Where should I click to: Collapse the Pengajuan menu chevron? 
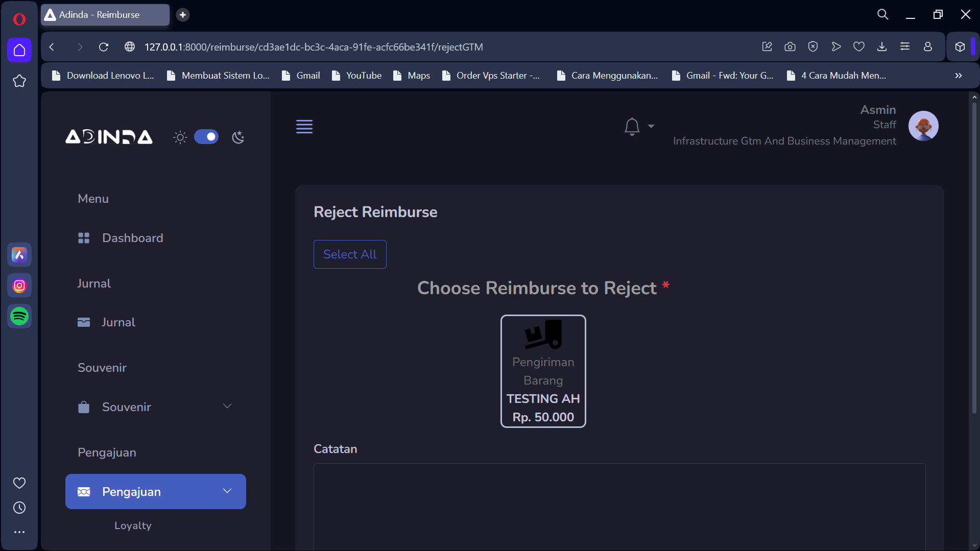[227, 491]
